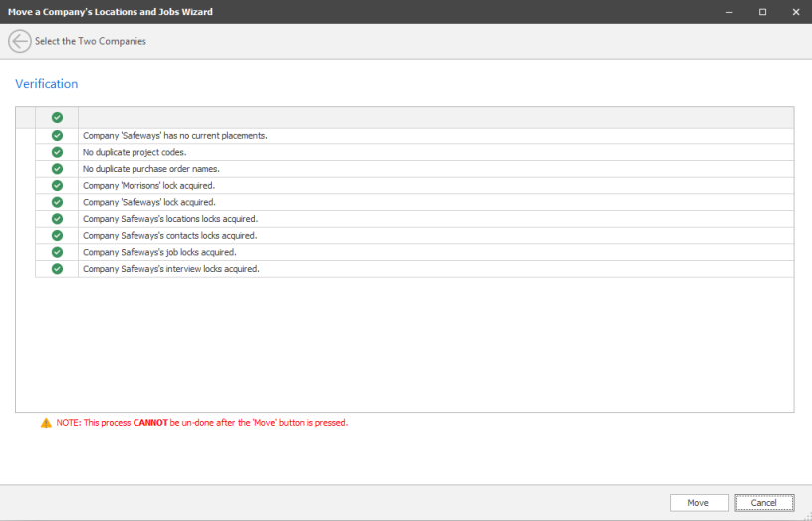Screen dimensions: 812x521
Task: Click check icon beside contacts locks acquired
Action: point(57,236)
